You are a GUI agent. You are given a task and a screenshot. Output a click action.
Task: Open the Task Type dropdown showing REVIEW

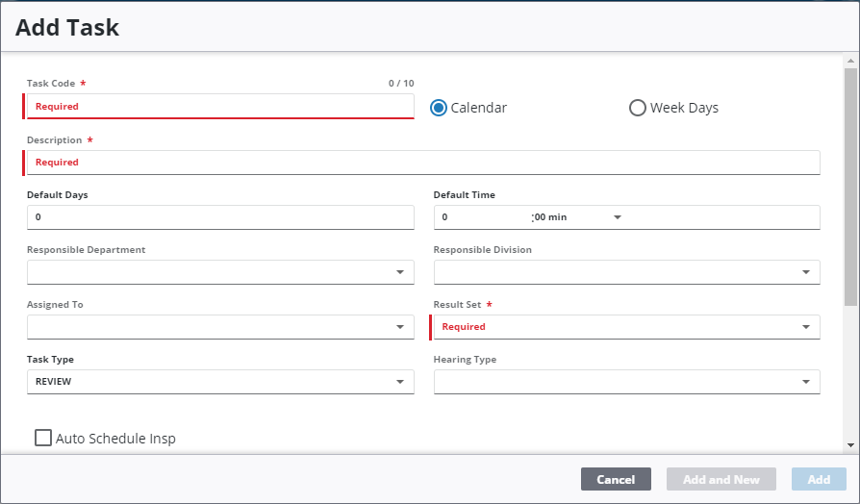click(400, 382)
